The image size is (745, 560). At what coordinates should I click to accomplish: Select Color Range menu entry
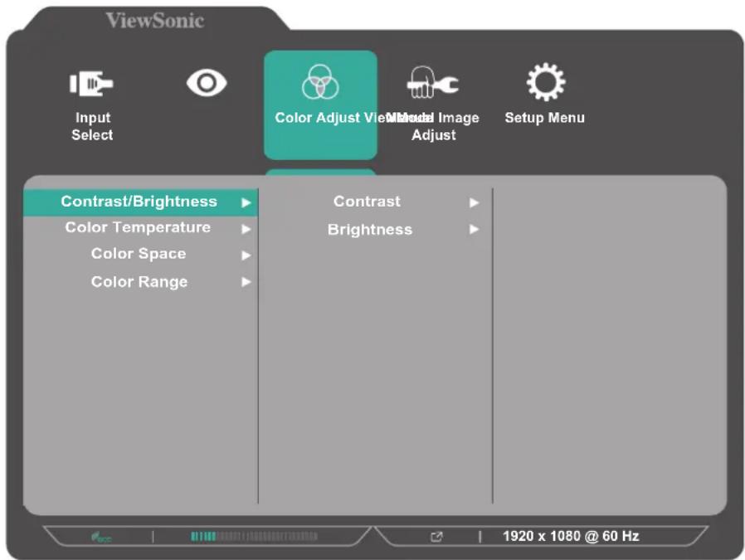139,282
